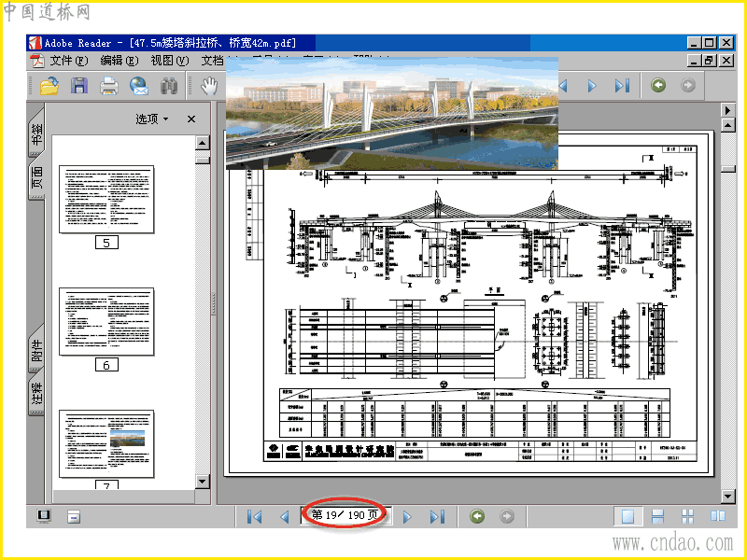Screen dimensions: 747x560
Task: Switch to Continuous Facing layout
Action: pos(687,517)
